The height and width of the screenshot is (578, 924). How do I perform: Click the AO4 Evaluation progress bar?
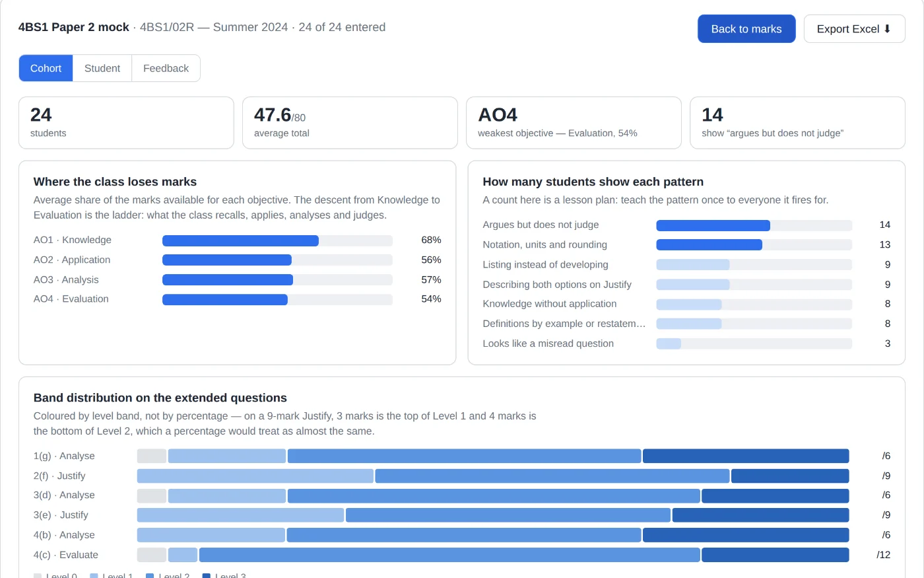[277, 299]
